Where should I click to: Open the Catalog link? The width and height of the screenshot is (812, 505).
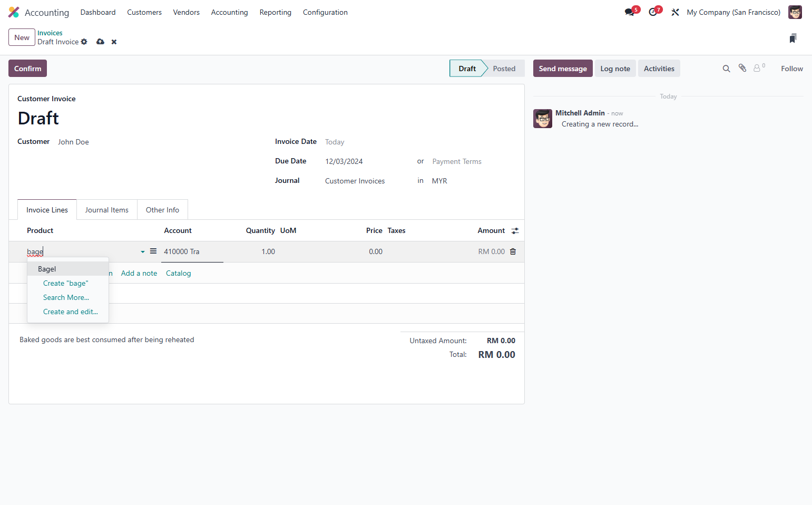tap(178, 273)
